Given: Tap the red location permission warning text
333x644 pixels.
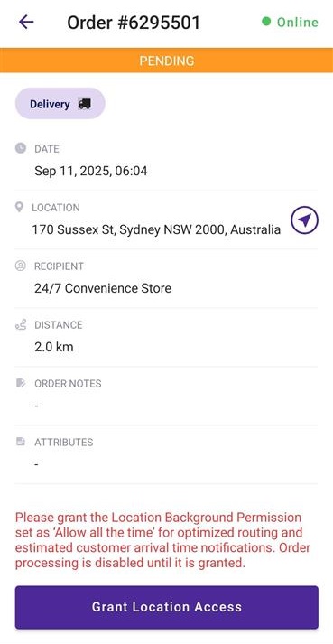Looking at the screenshot, I should [x=163, y=540].
